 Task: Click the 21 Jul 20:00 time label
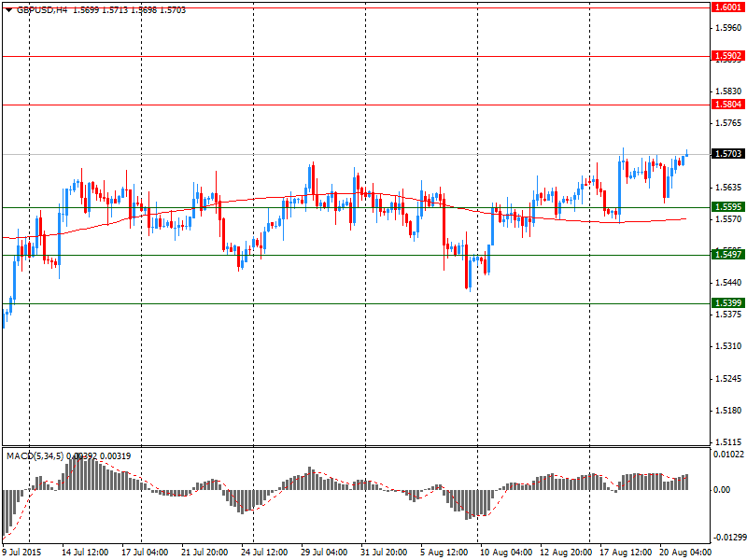[x=204, y=553]
